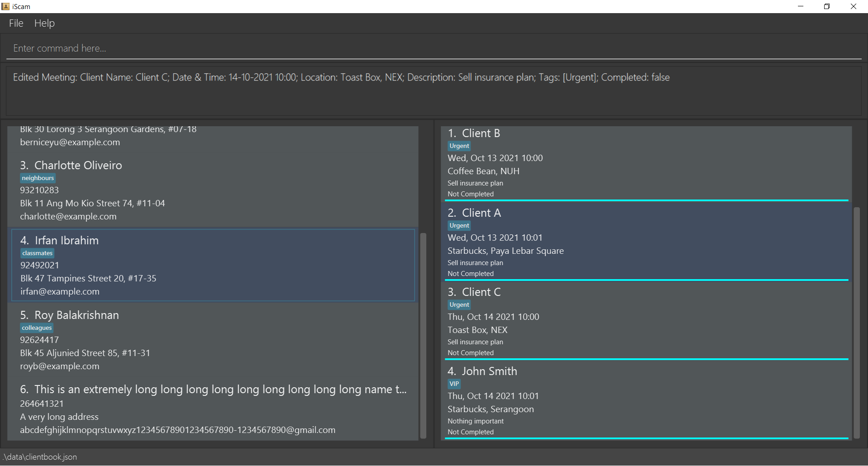Screen dimensions: 868x466
Task: Click the colleagues tag on Roy Balakrishnan
Action: 37,328
